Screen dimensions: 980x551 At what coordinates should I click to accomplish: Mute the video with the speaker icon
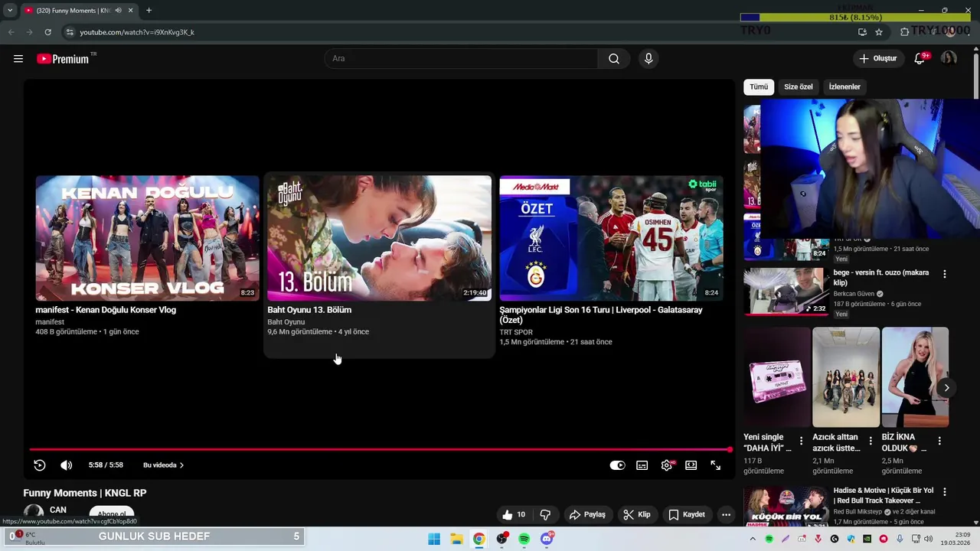(x=67, y=465)
